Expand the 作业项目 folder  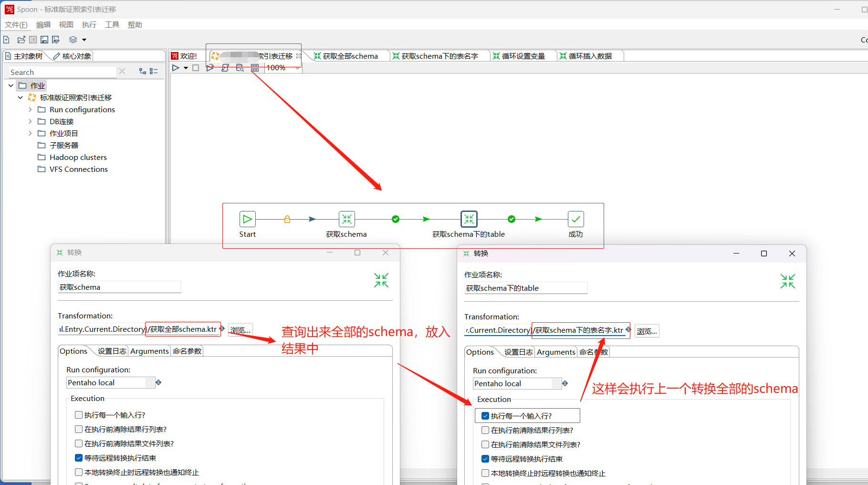click(x=30, y=133)
